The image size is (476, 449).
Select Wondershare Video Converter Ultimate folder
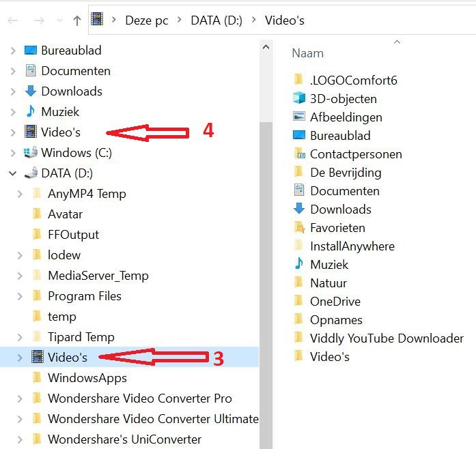coord(153,419)
